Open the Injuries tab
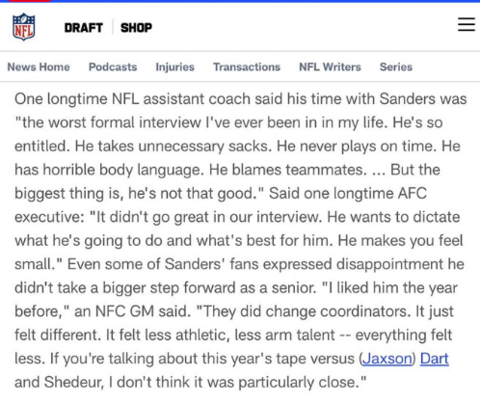 pos(175,67)
